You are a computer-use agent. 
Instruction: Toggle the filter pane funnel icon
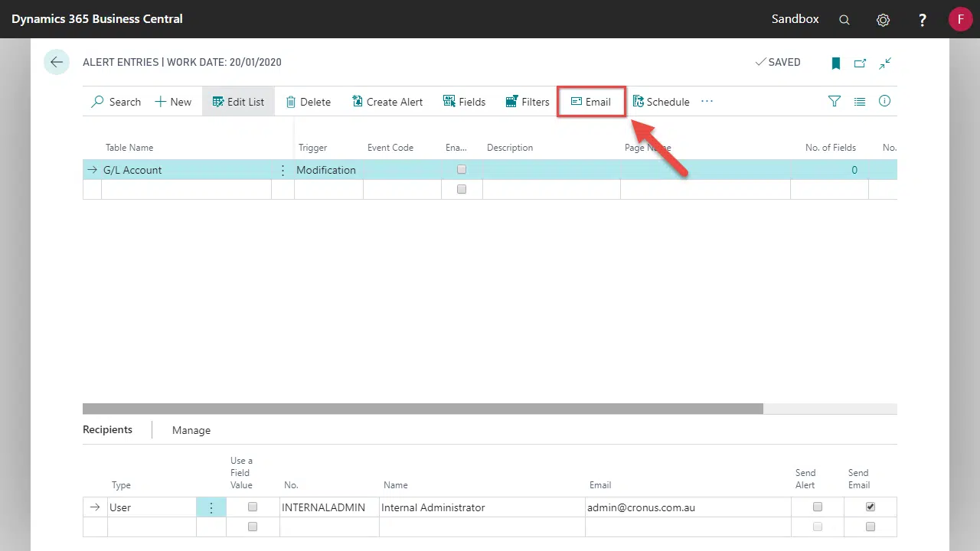(x=835, y=101)
